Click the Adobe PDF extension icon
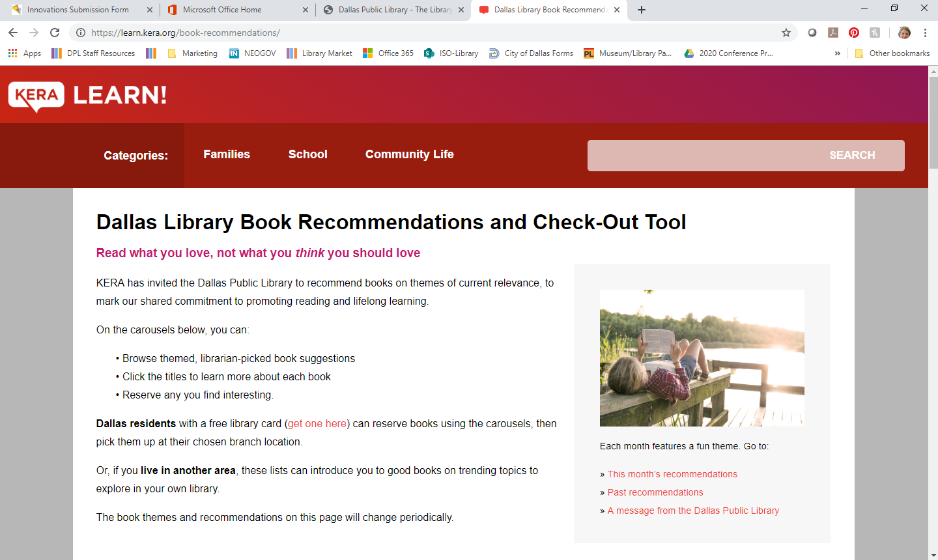938x560 pixels. pyautogui.click(x=833, y=33)
